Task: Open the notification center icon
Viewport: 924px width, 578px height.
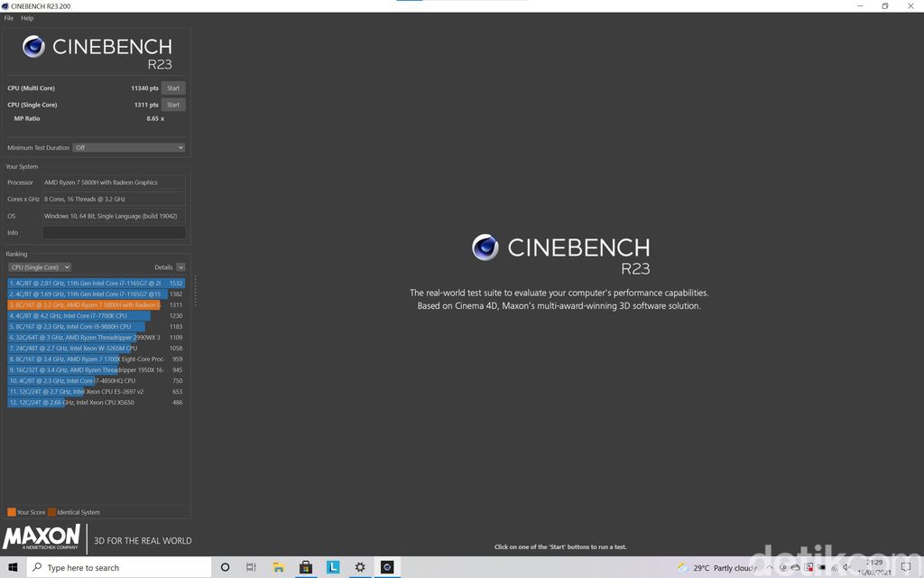Action: coord(906,567)
